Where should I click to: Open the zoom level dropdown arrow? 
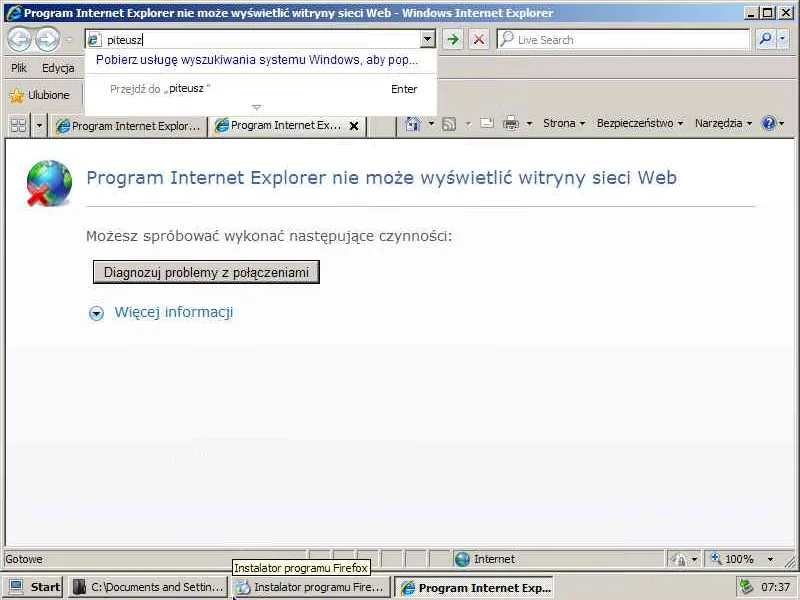point(770,560)
